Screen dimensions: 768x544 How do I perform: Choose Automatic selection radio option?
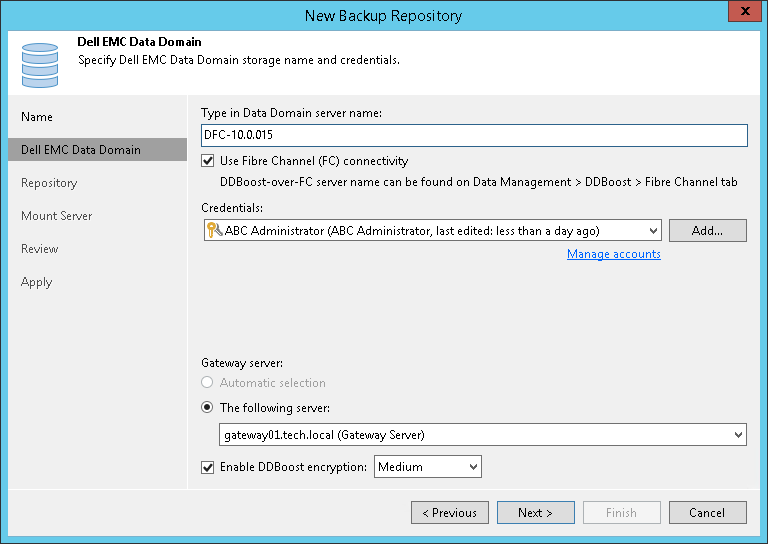pos(208,383)
